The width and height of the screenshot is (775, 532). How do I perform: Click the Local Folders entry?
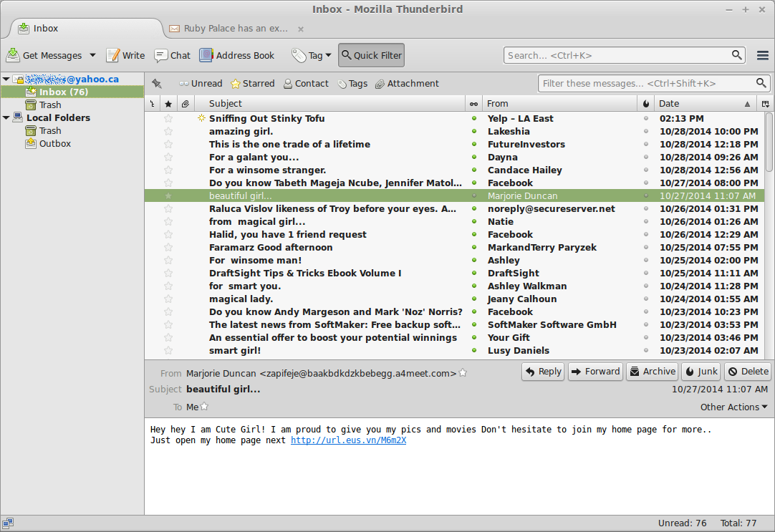click(58, 117)
